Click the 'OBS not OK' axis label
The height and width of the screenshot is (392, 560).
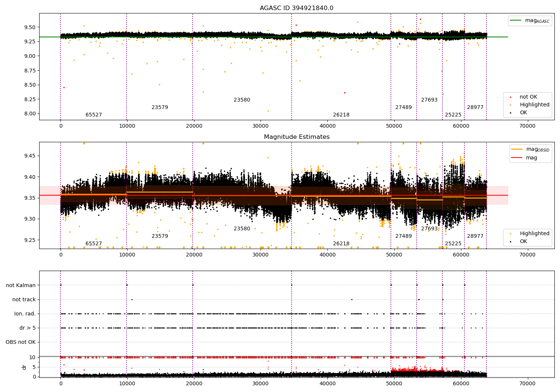[x=21, y=342]
